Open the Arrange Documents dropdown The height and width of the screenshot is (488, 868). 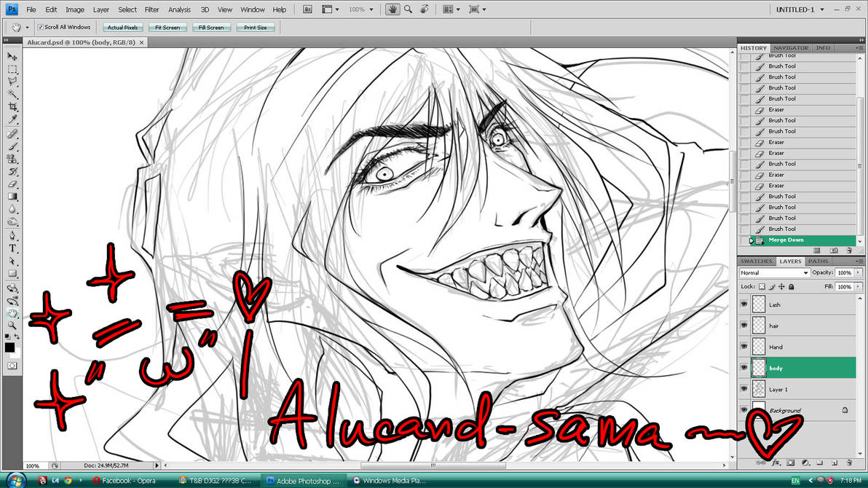click(451, 9)
